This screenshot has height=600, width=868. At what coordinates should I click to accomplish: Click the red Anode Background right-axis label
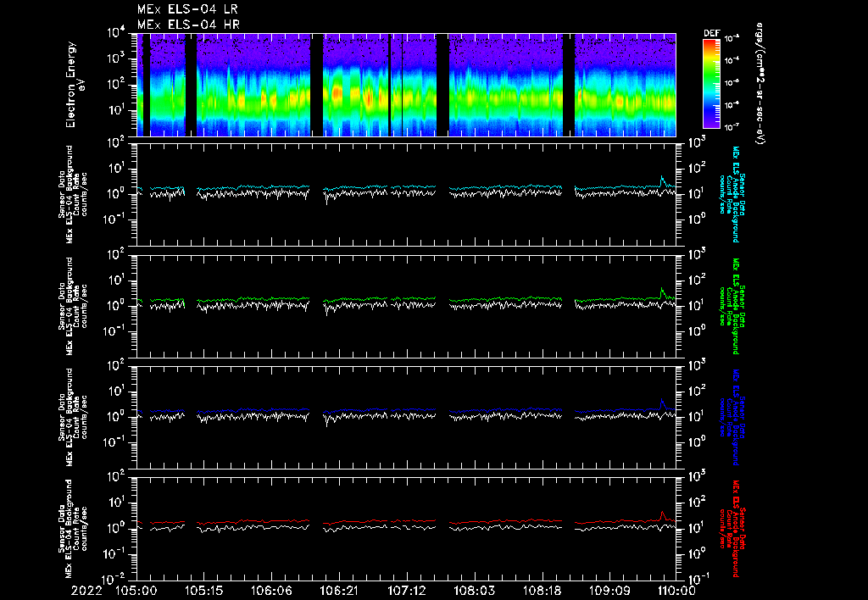click(x=732, y=529)
